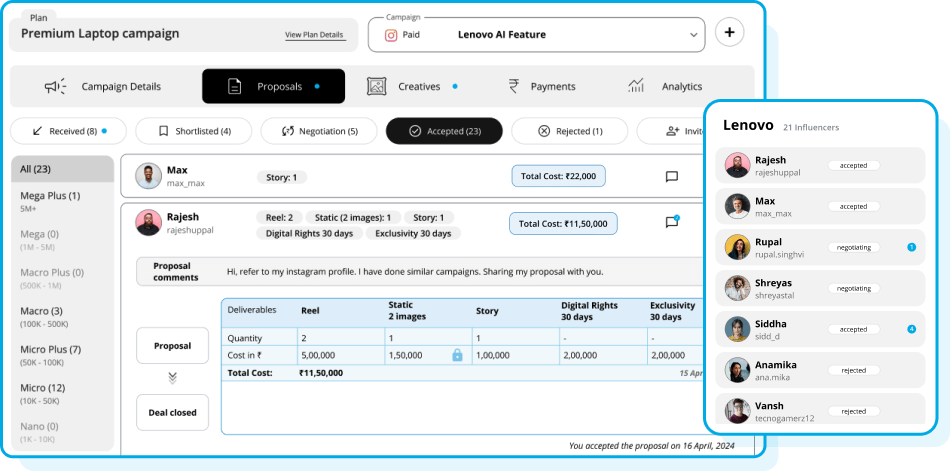Open View Plan Details link
Screen dimensions: 950x471
coord(314,35)
